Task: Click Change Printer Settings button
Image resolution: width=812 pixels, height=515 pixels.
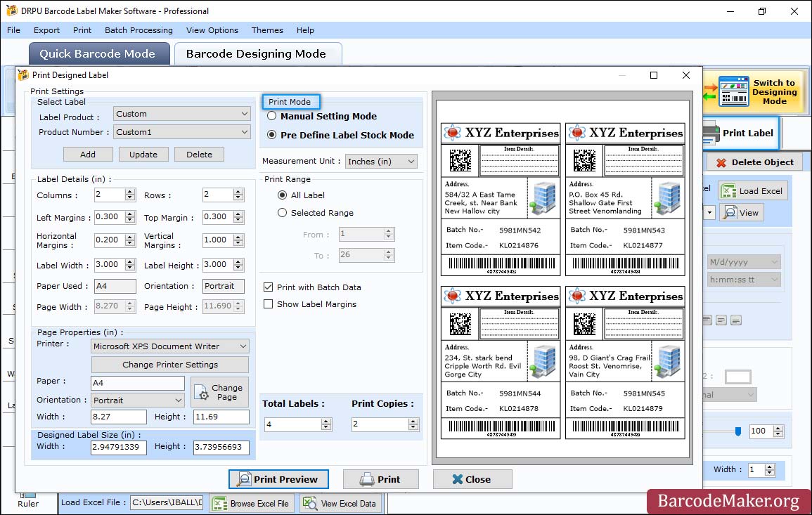Action: [170, 365]
